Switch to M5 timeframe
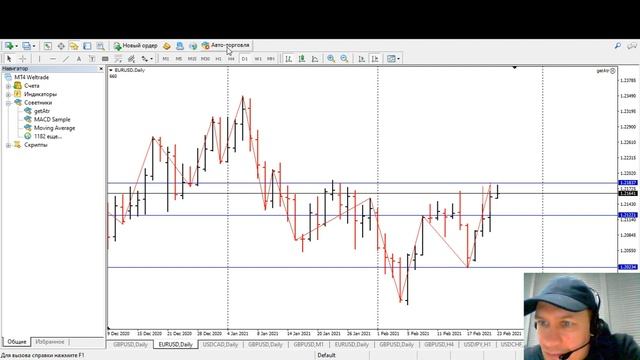Screen dimensions: 640x360 coord(179,59)
